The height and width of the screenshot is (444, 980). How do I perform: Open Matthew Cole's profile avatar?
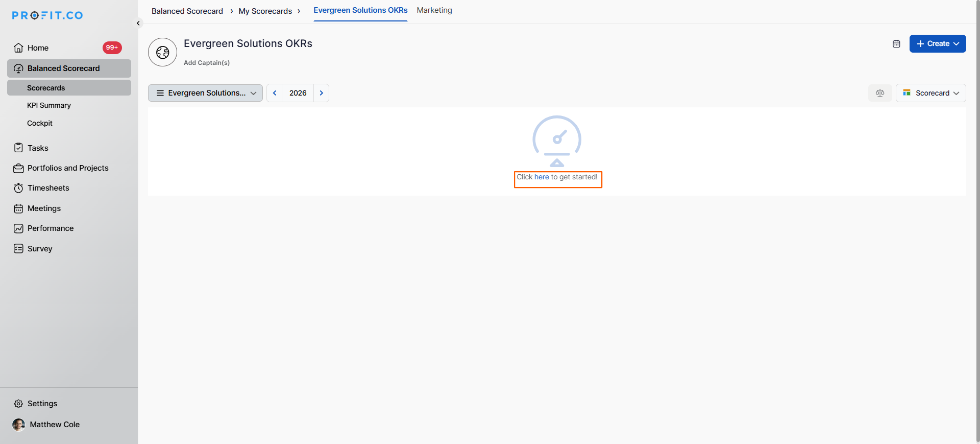18,425
